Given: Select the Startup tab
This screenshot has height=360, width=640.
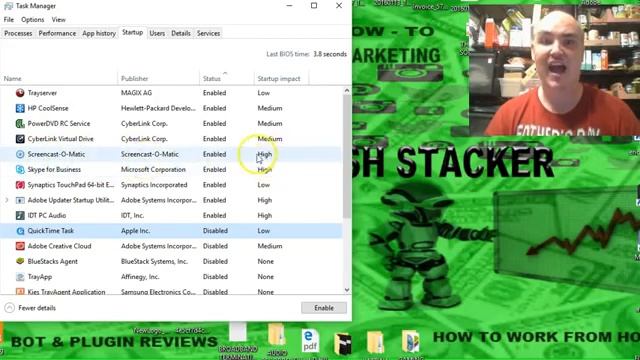Looking at the screenshot, I should tap(133, 33).
